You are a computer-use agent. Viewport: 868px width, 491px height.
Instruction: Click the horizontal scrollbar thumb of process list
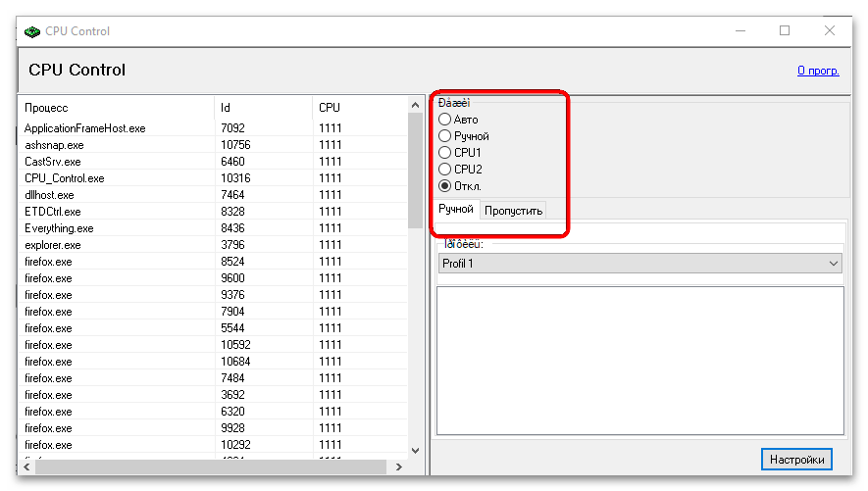coord(211,467)
